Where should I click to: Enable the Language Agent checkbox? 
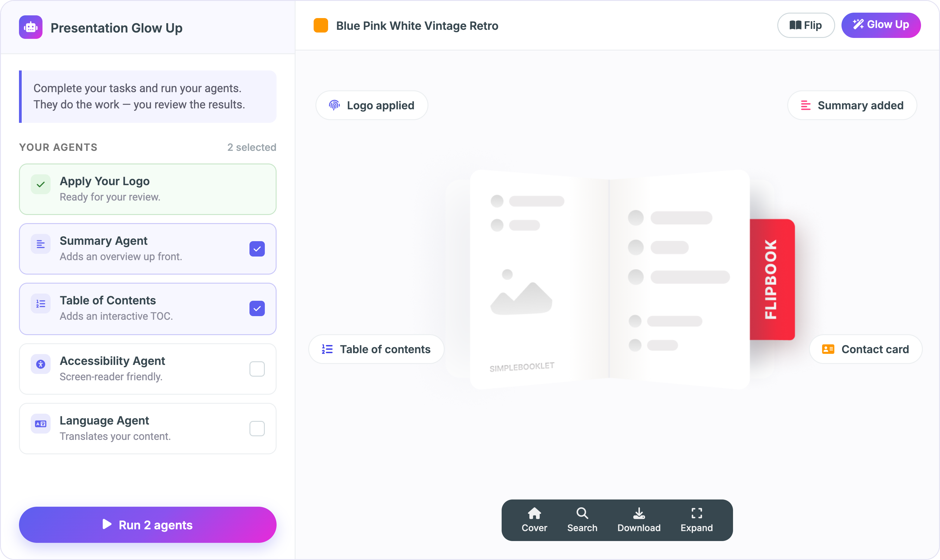pos(257,429)
